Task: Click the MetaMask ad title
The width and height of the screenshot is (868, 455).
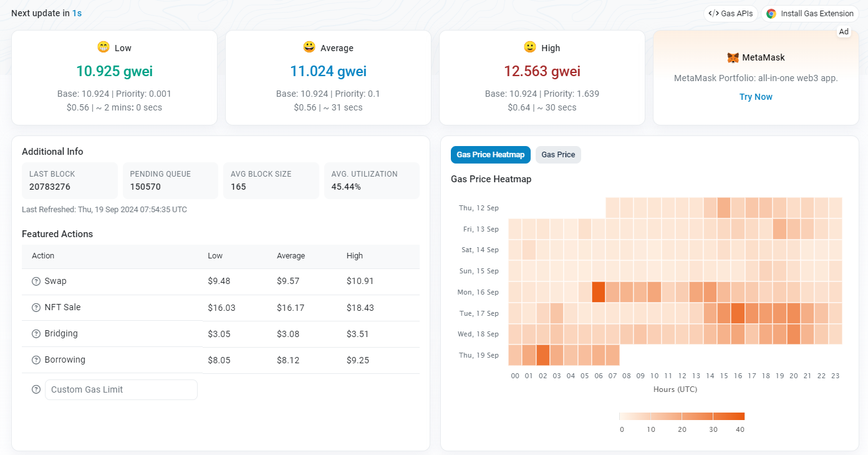Action: coord(763,57)
